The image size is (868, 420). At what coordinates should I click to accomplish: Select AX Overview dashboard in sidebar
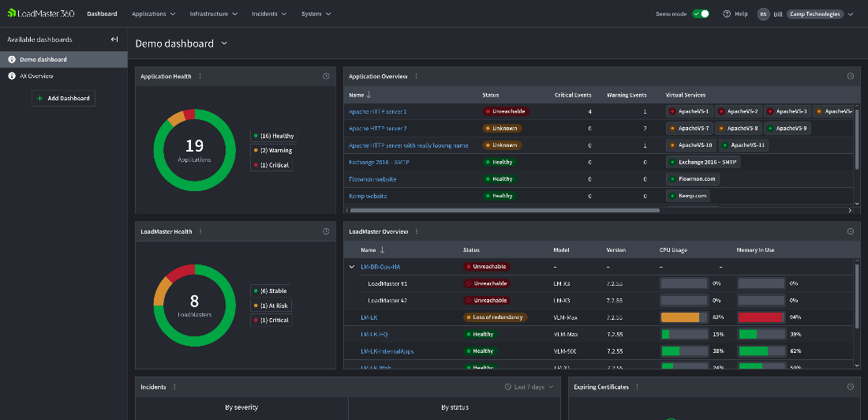[x=36, y=76]
